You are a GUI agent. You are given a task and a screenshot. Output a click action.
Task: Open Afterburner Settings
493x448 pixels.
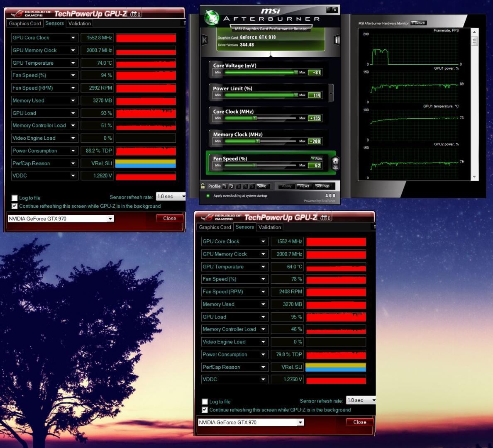(x=322, y=186)
